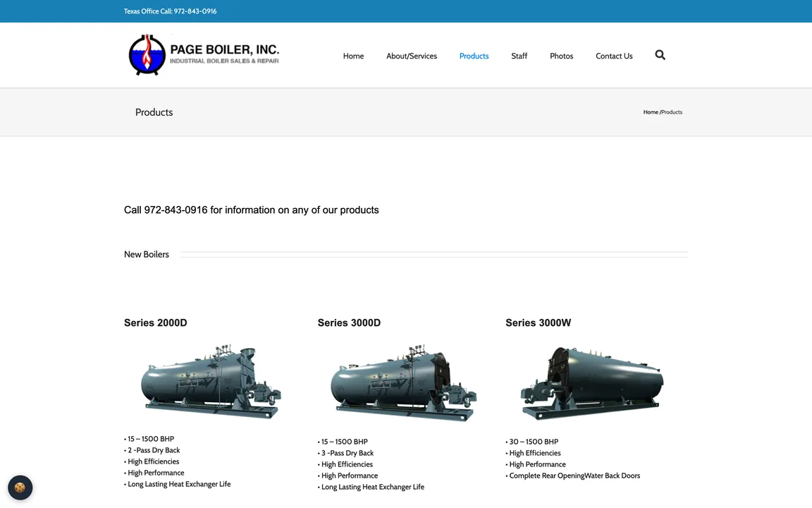Click 'High Efficiencies' under Series 3000D
The image size is (812, 508).
coord(347,464)
